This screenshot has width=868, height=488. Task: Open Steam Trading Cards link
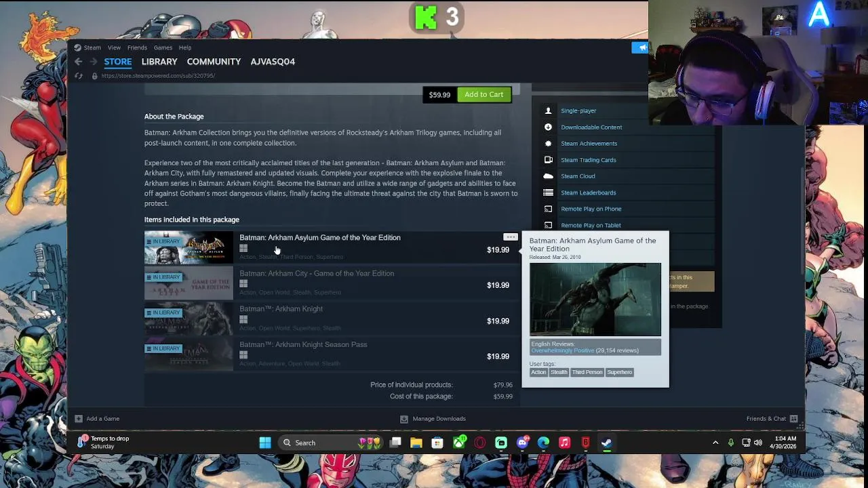coord(589,160)
